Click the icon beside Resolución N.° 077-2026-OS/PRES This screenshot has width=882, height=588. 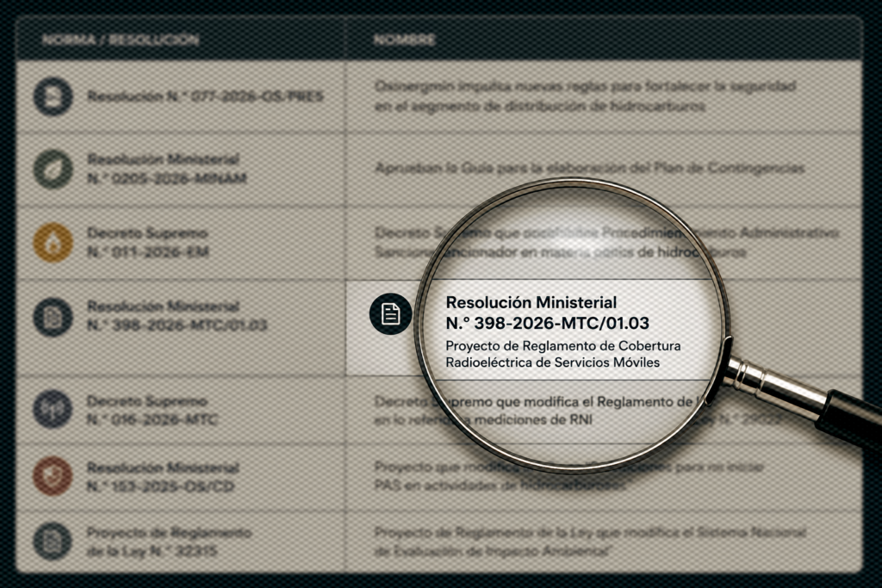click(53, 96)
